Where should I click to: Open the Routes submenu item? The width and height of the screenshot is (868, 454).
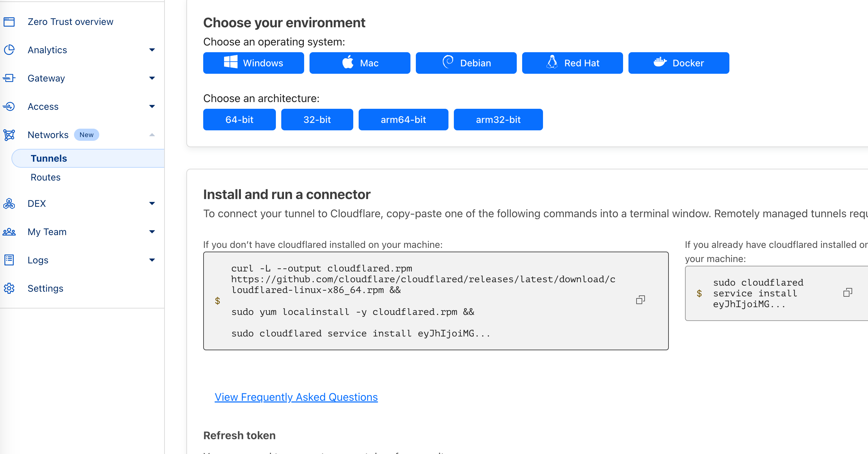45,177
